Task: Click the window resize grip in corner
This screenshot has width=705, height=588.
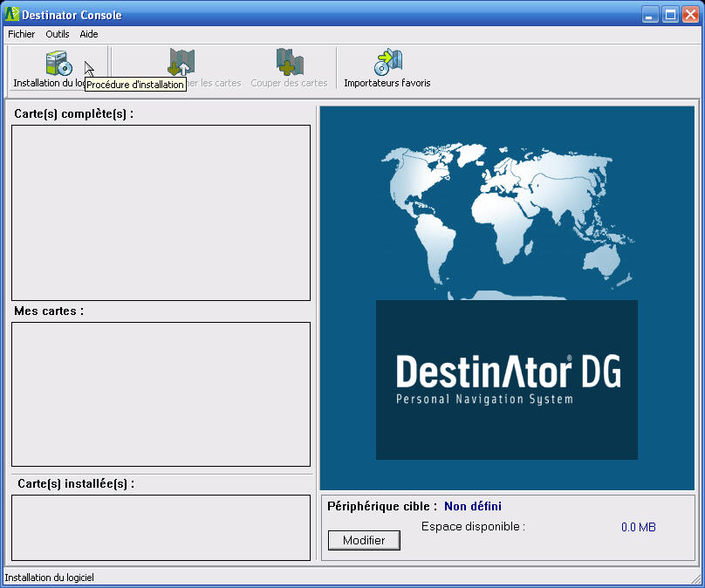Action: [695, 578]
